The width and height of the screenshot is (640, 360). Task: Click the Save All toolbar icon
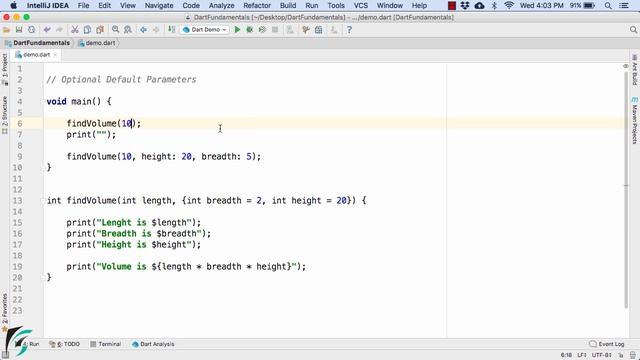tap(19, 30)
